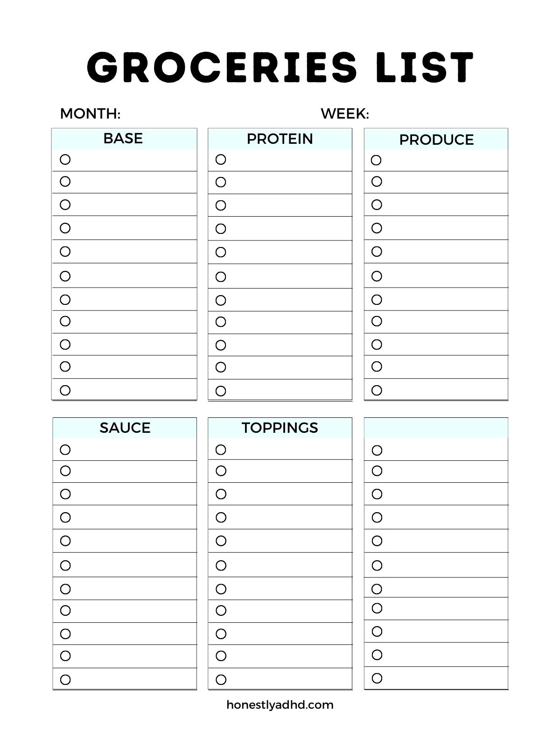560x747 pixels.
Task: Tick the last circle in BASE column
Action: click(x=65, y=390)
